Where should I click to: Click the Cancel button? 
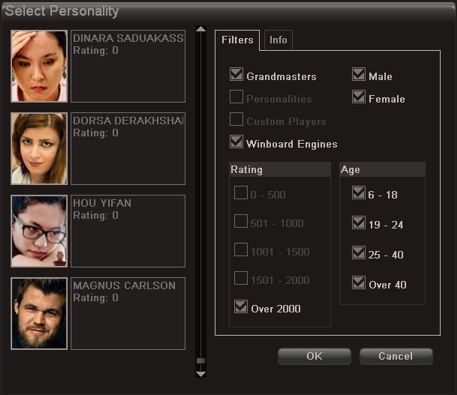(x=396, y=356)
